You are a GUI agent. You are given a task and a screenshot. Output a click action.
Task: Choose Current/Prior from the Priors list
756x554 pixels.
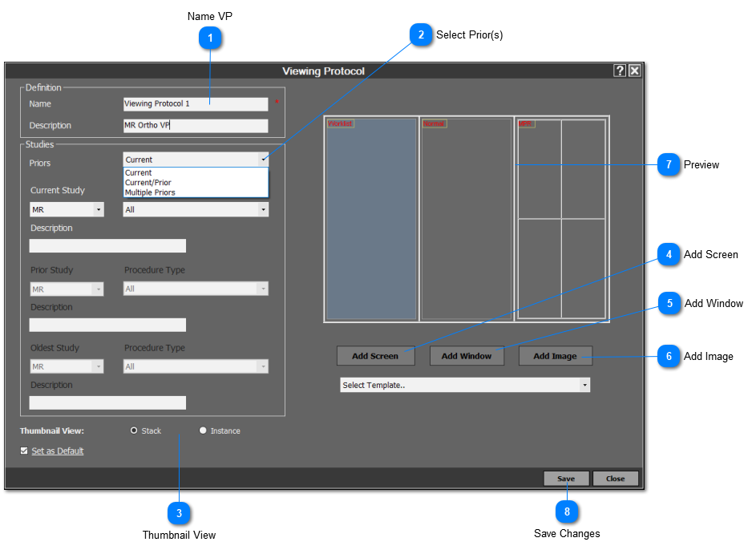point(148,183)
